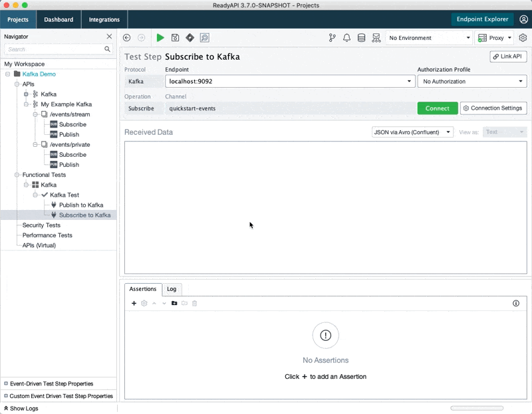This screenshot has height=414, width=532.
Task: Show Logs at the bottom
Action: [x=21, y=408]
